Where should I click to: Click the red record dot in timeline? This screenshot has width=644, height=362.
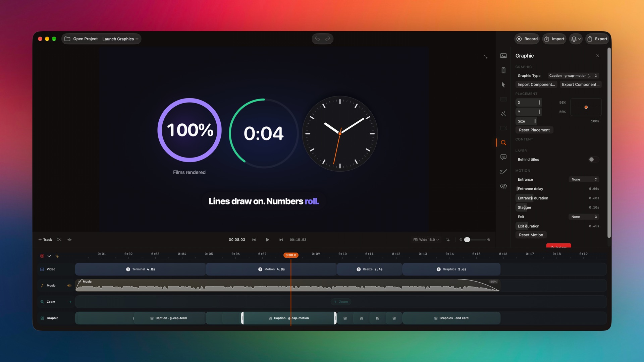pos(42,256)
